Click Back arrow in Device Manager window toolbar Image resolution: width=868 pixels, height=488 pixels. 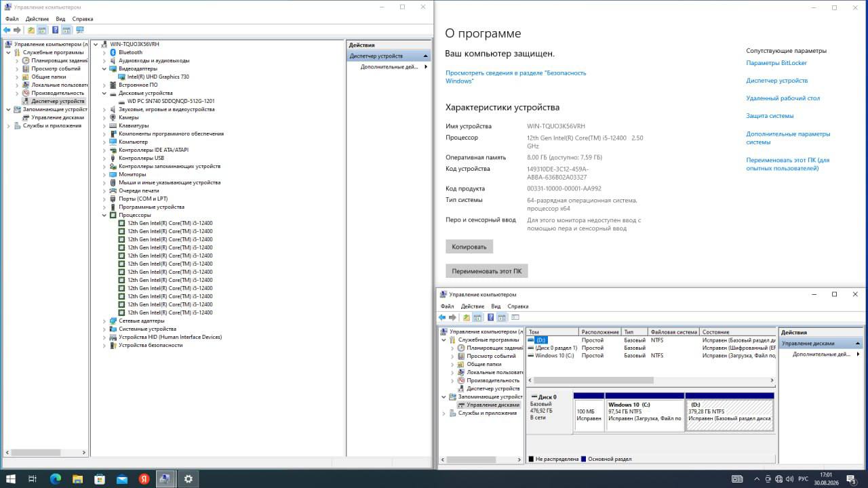click(7, 30)
